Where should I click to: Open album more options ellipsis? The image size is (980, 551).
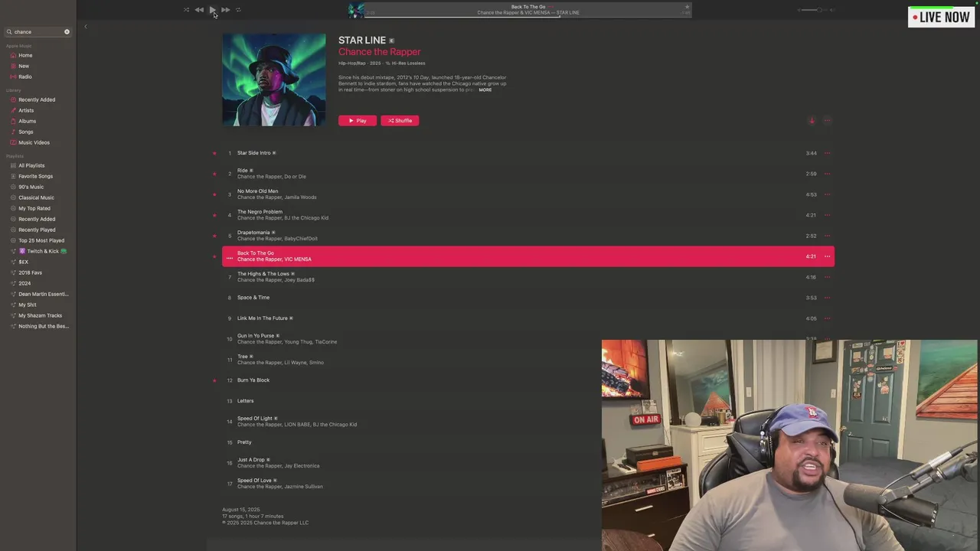click(x=827, y=120)
